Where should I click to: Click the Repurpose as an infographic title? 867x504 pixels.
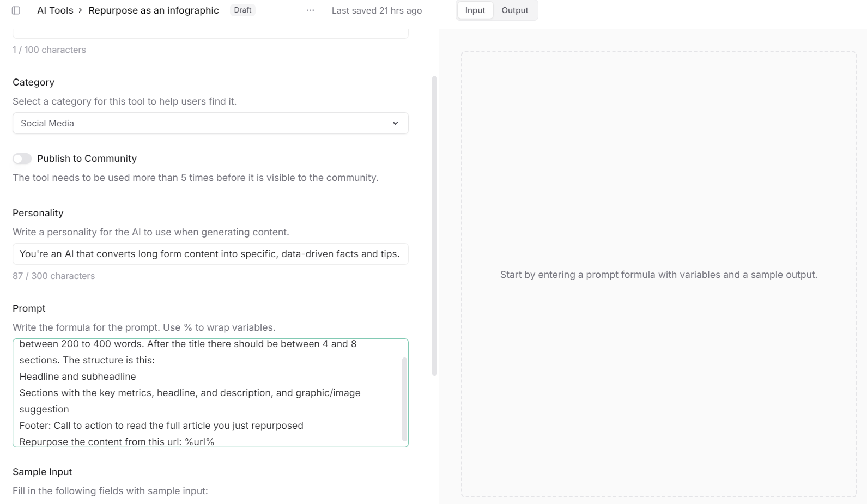click(154, 10)
